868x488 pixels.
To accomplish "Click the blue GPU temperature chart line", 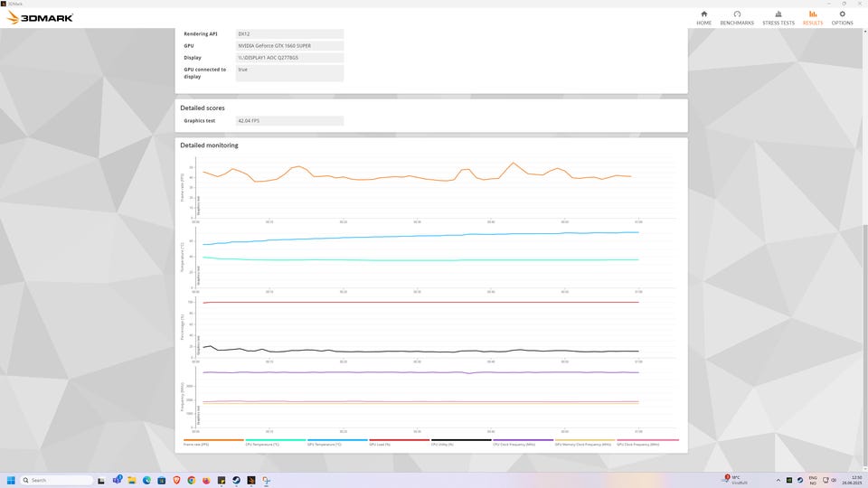I will pyautogui.click(x=420, y=236).
